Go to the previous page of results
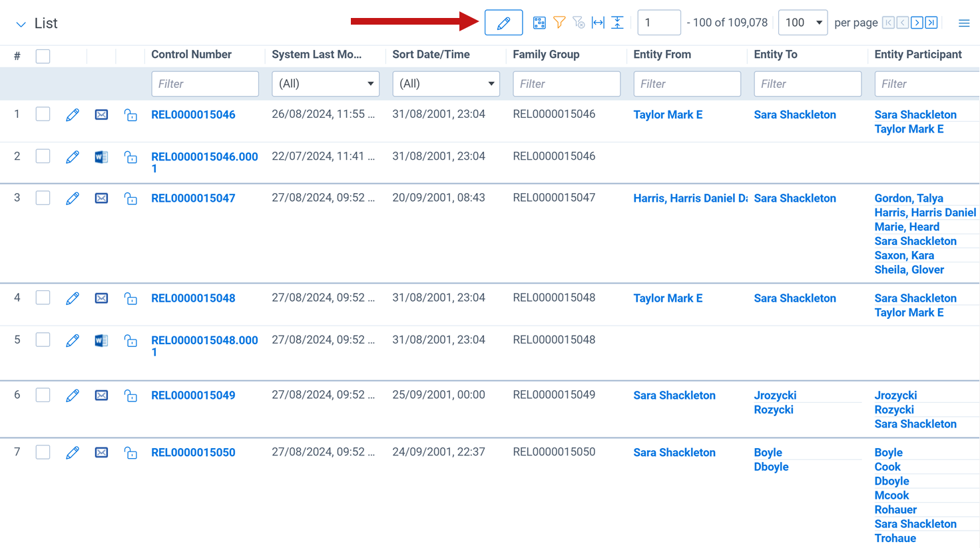The height and width of the screenshot is (548, 980). (903, 23)
